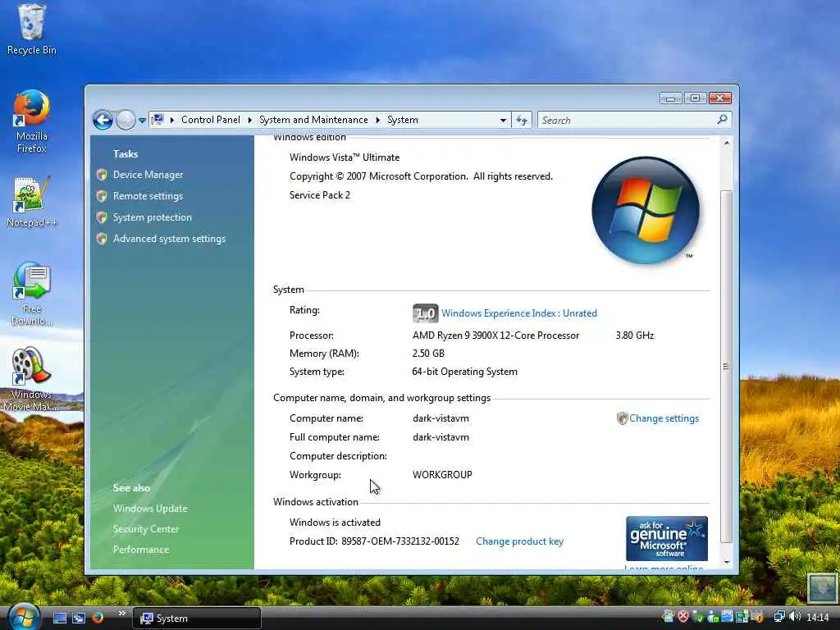Click the green checkmark tray icon
The image size is (840, 630).
click(697, 617)
